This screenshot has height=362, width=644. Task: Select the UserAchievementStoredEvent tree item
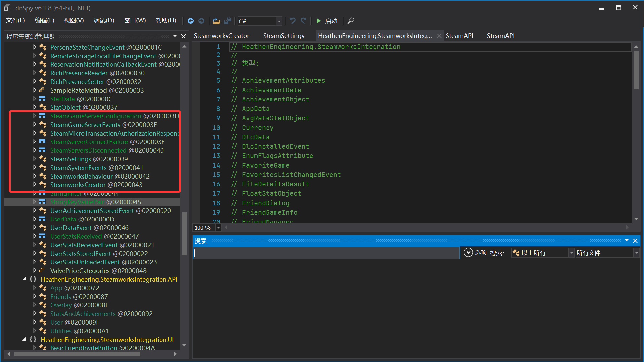click(110, 211)
